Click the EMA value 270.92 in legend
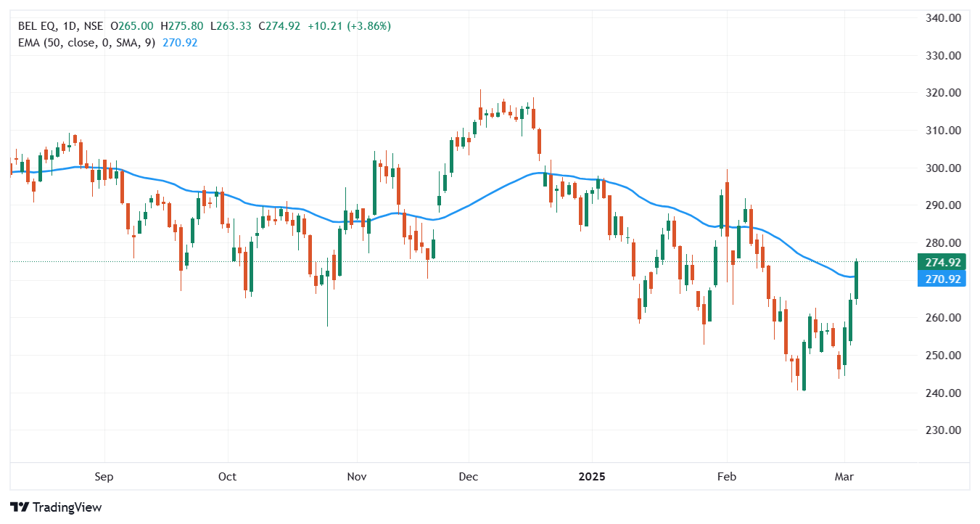 [180, 43]
